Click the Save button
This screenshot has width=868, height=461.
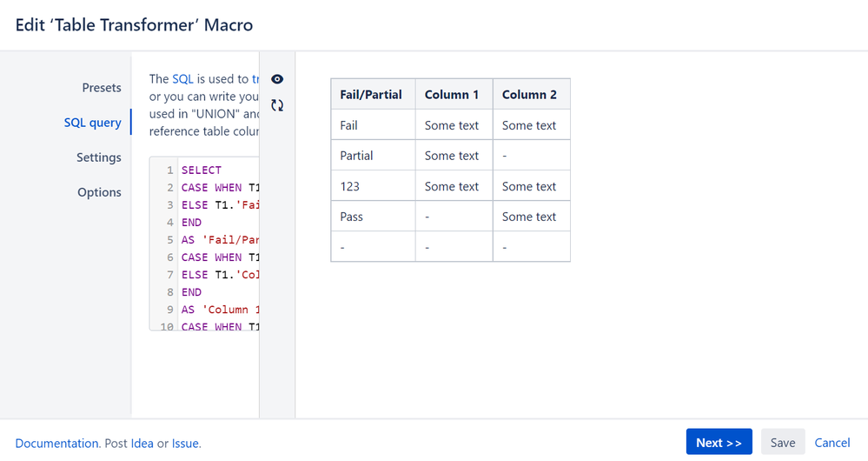782,443
